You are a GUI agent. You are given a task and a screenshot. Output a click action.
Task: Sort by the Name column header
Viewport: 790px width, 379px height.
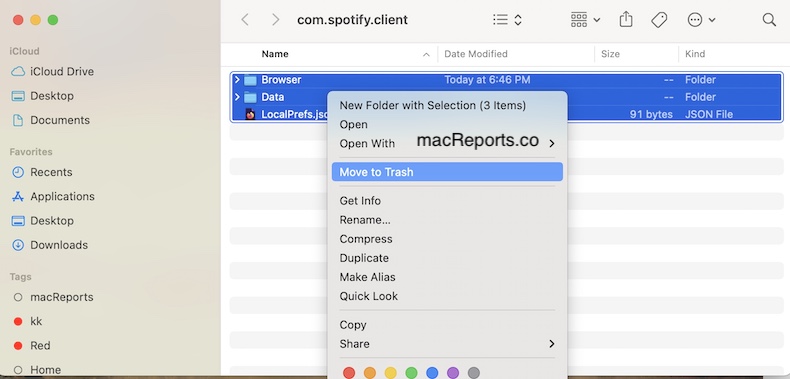(x=275, y=54)
